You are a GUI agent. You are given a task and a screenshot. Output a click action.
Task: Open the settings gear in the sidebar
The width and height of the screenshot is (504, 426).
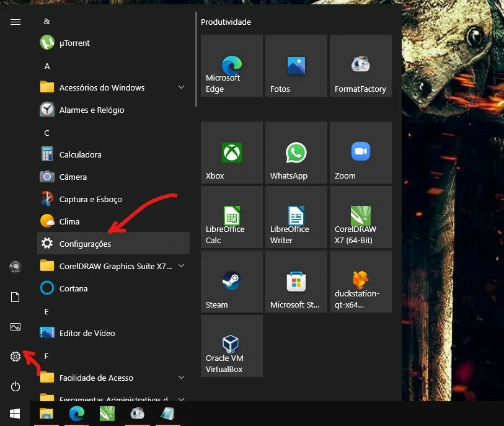click(x=15, y=357)
